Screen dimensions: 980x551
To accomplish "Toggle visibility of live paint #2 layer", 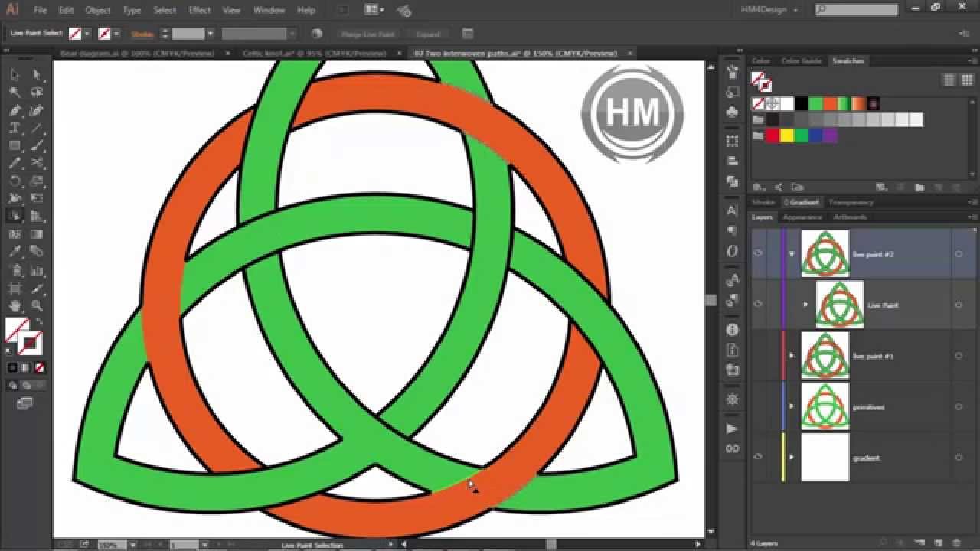I will 758,253.
